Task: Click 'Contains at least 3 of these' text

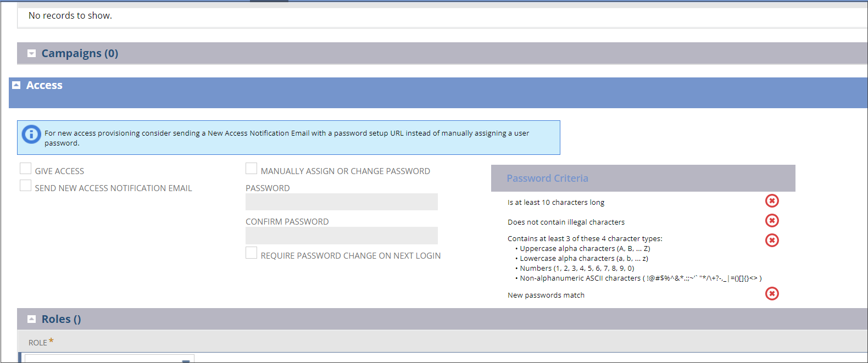Action: click(x=585, y=239)
